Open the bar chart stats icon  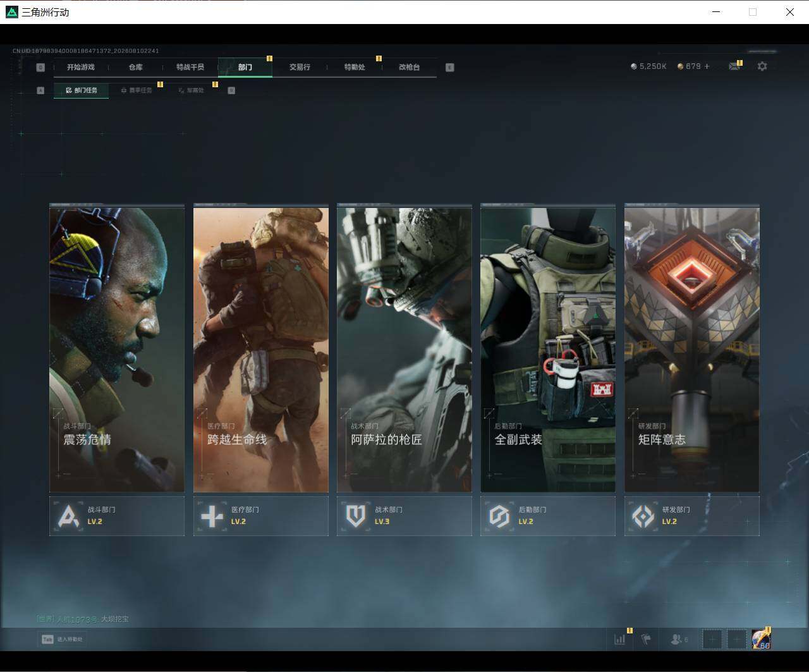point(620,639)
